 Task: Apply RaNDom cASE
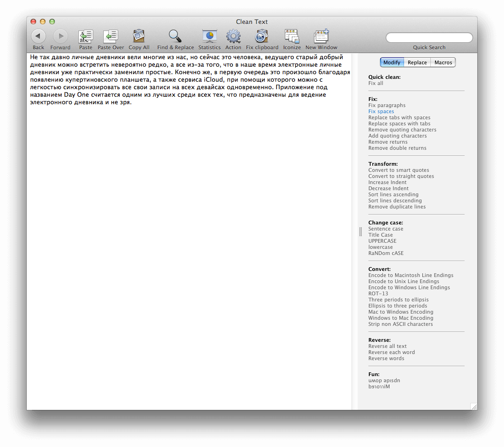(x=386, y=253)
